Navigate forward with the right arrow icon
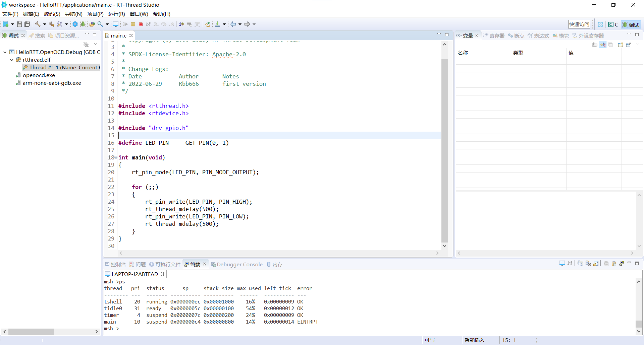Image resolution: width=644 pixels, height=345 pixels. tap(247, 24)
